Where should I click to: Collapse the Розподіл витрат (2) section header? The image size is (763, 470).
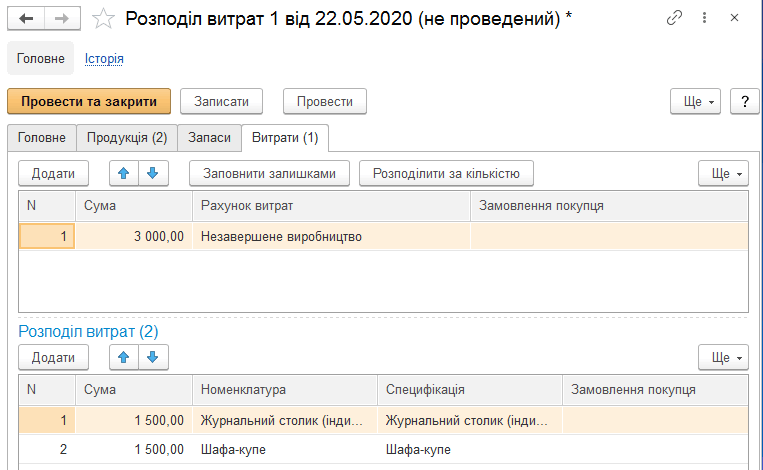88,331
